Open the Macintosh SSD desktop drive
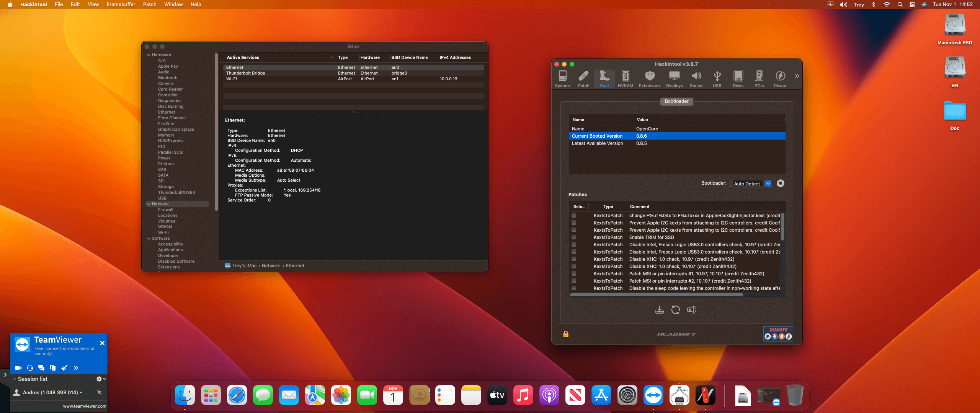The height and width of the screenshot is (413, 980). tap(955, 30)
